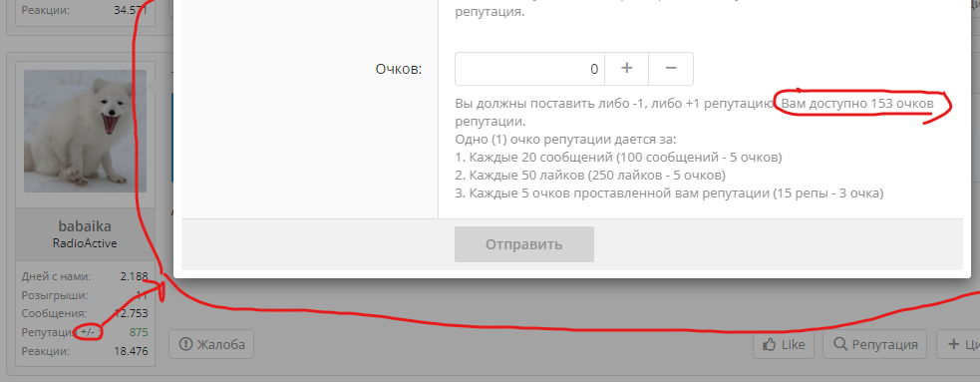Submit the form with Отправить button

point(523,244)
